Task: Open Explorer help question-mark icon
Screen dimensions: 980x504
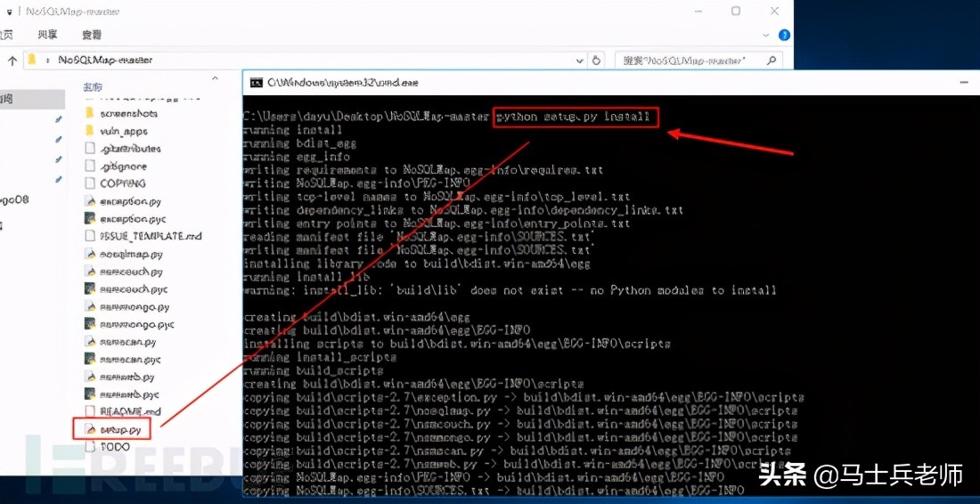Action: click(x=784, y=36)
